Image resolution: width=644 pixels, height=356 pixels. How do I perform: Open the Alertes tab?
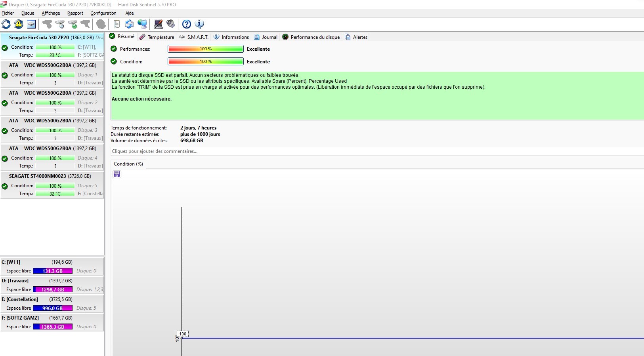pos(356,37)
